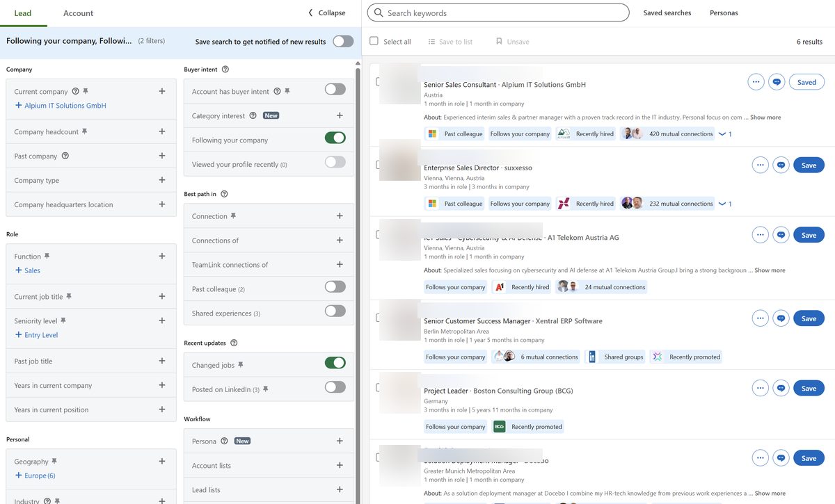Click the Unsave bookmark icon
This screenshot has width=835, height=504.
pyautogui.click(x=498, y=42)
